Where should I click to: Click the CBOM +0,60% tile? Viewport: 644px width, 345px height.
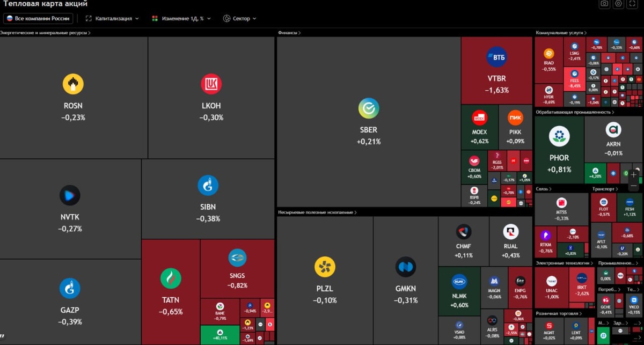[x=474, y=167]
